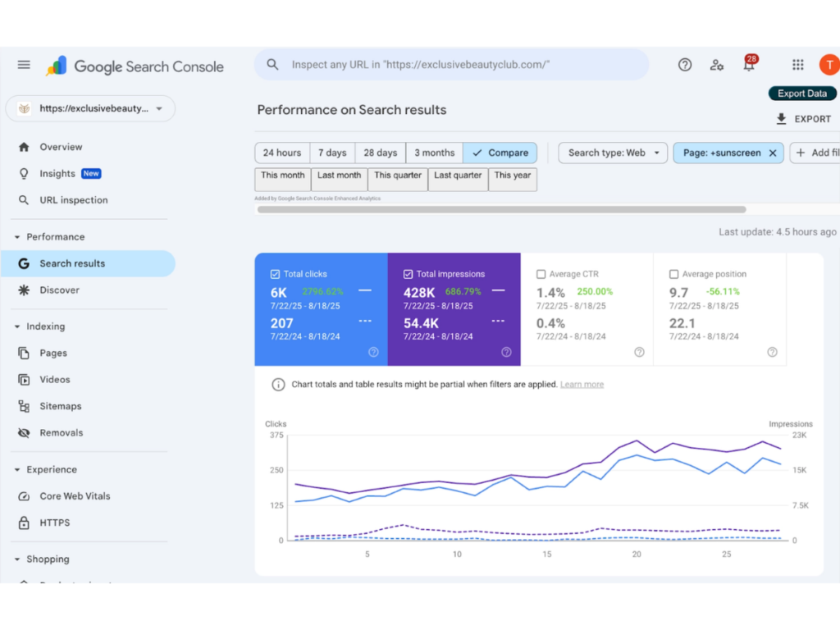840x630 pixels.
Task: Open the Search type: Web dropdown
Action: (x=613, y=153)
